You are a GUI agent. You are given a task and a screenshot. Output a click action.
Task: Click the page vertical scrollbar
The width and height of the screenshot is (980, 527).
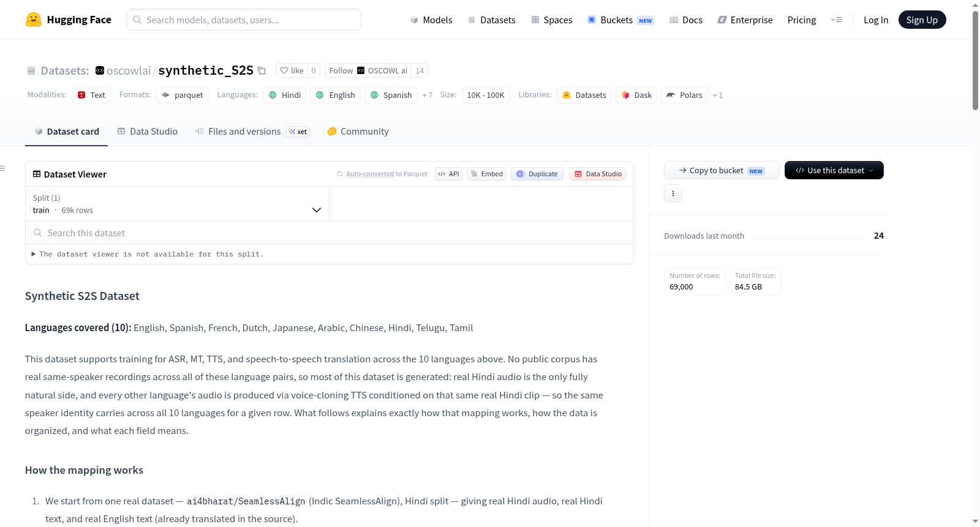tap(975, 60)
